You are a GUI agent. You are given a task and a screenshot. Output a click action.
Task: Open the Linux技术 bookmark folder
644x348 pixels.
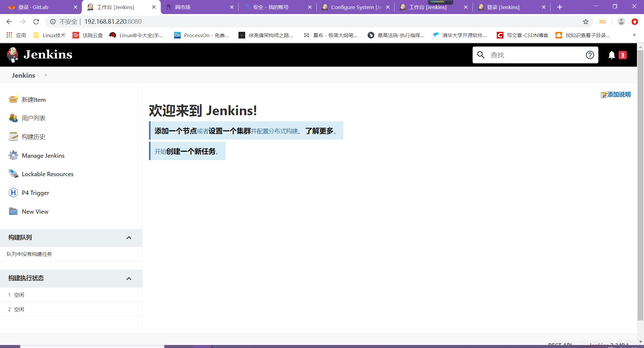coord(50,35)
